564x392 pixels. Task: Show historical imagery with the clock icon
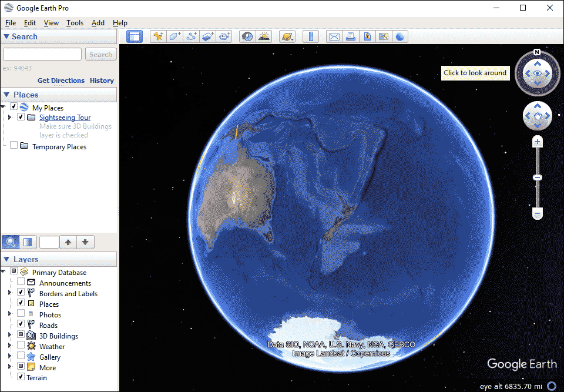tap(247, 36)
